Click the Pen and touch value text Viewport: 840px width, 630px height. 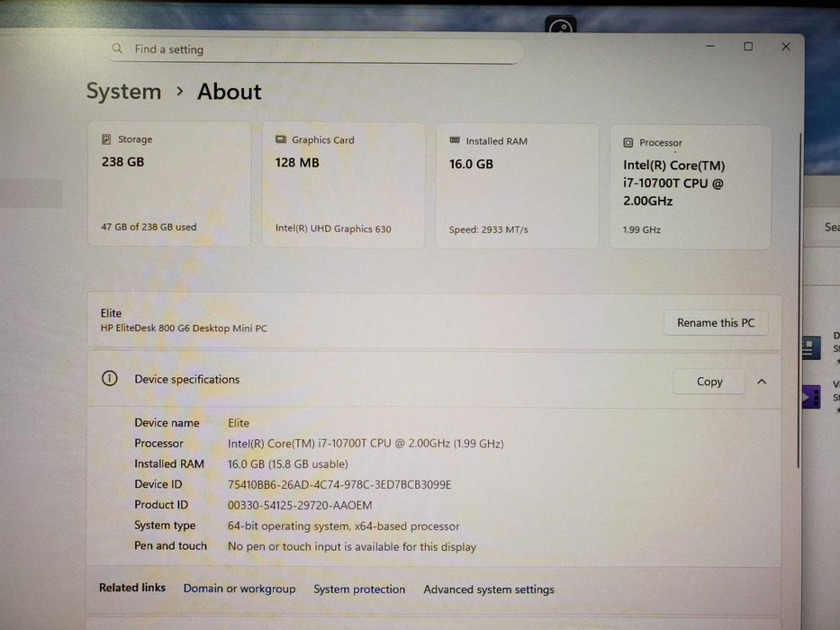pos(352,546)
